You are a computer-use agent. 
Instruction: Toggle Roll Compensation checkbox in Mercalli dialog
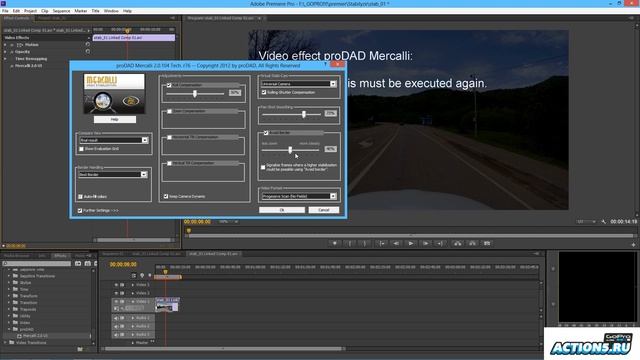pos(169,85)
